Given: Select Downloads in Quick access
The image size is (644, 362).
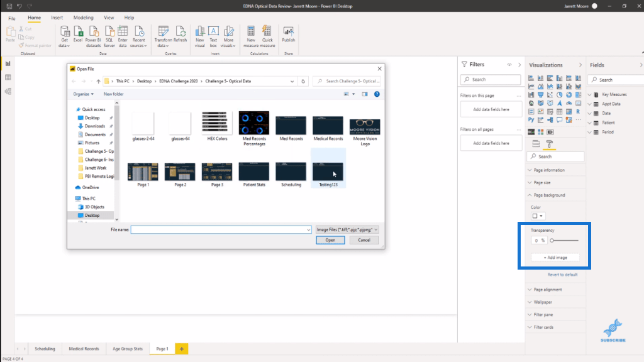Looking at the screenshot, I should [95, 126].
